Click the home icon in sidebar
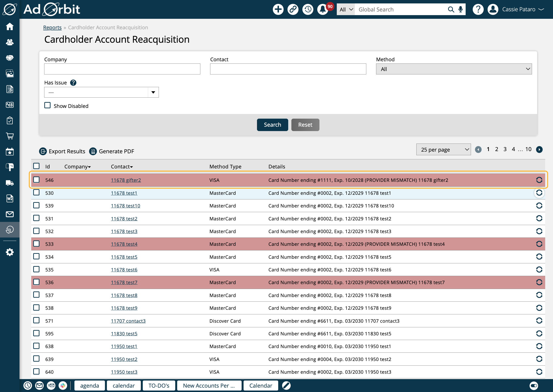This screenshot has height=392, width=553. click(x=10, y=27)
